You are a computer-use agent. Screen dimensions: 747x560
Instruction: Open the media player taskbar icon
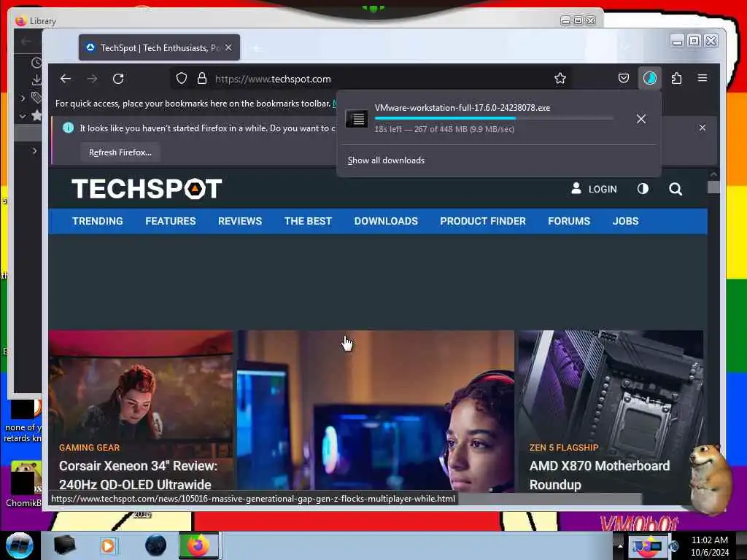[108, 545]
